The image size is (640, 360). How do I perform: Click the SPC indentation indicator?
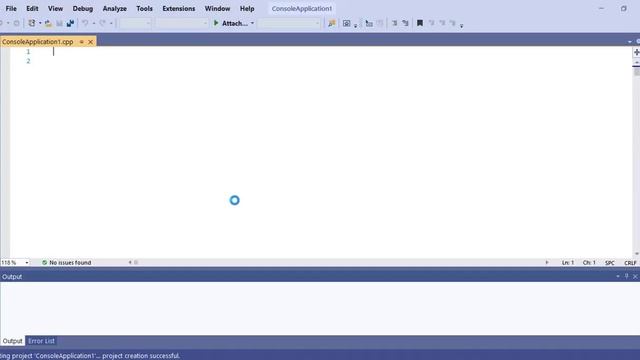click(x=610, y=263)
